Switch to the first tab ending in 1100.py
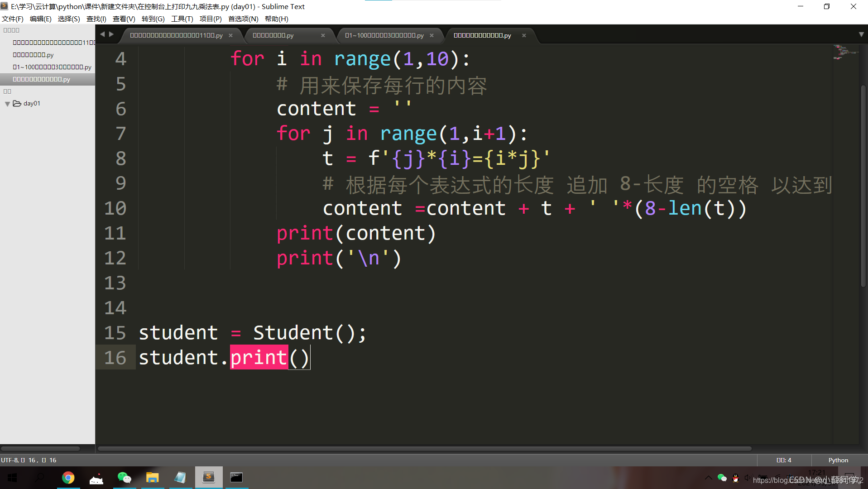This screenshot has height=489, width=868. click(176, 35)
